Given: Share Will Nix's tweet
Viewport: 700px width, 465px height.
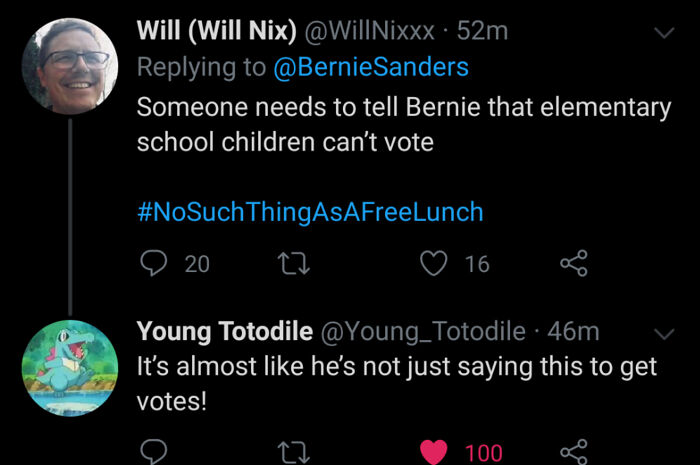Looking at the screenshot, I should tap(572, 264).
